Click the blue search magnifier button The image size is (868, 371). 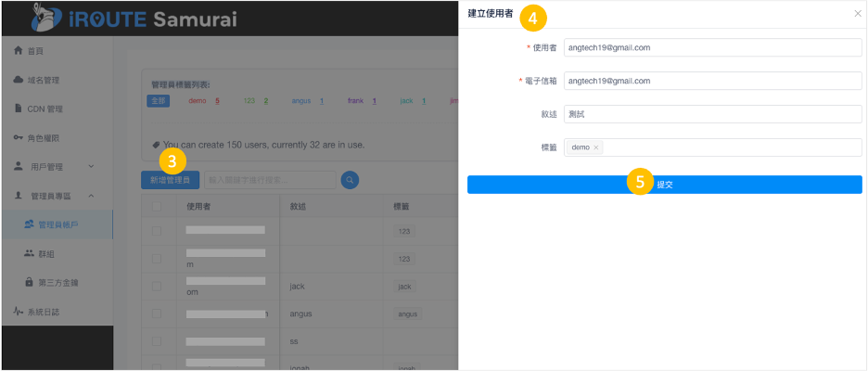pyautogui.click(x=350, y=180)
